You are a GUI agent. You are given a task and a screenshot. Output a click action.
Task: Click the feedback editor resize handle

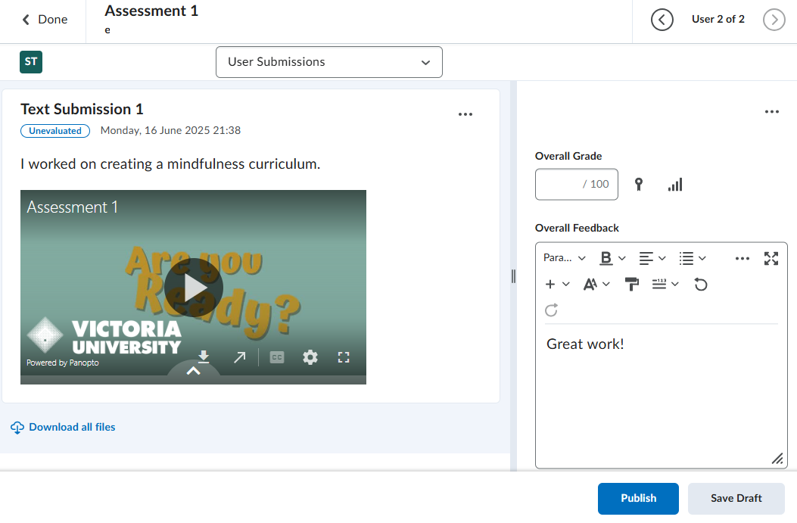[x=777, y=458]
